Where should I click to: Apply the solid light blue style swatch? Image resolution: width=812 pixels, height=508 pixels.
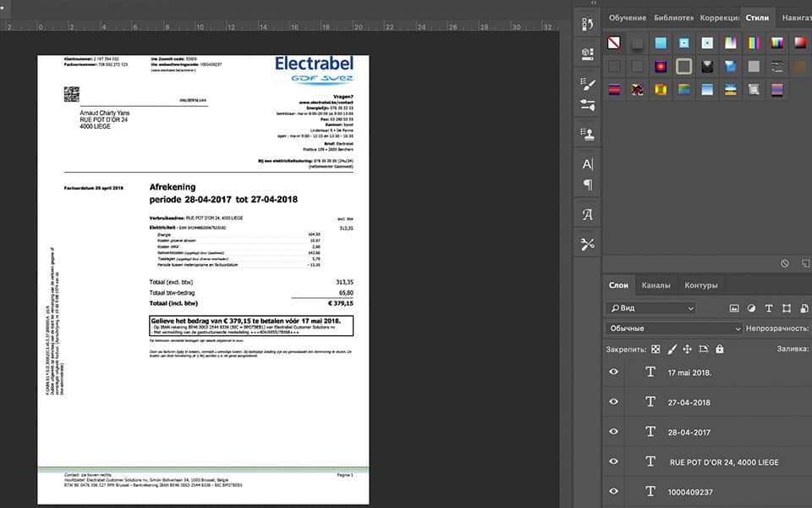pos(661,43)
